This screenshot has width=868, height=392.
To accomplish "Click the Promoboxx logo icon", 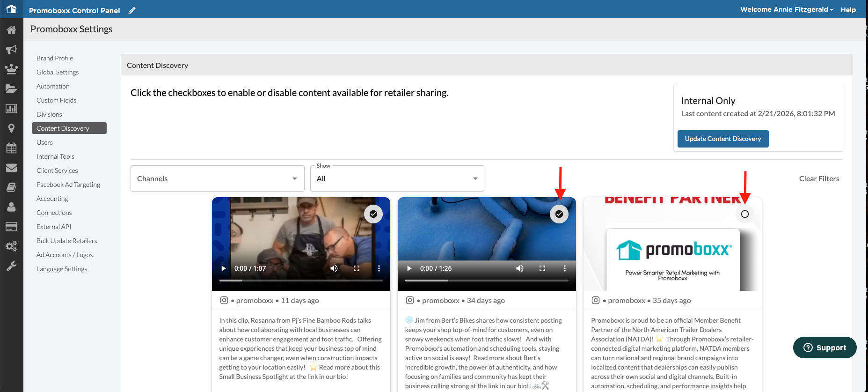I will click(x=11, y=9).
